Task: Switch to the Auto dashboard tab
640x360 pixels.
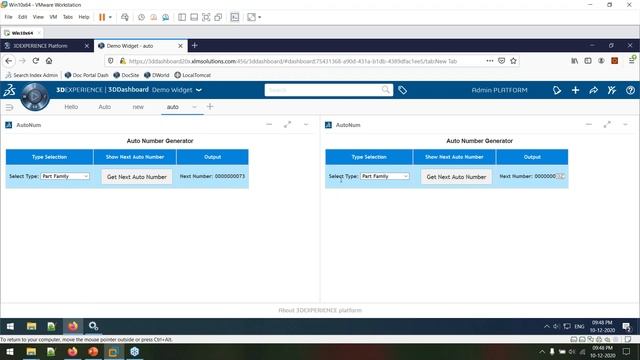Action: (104, 107)
